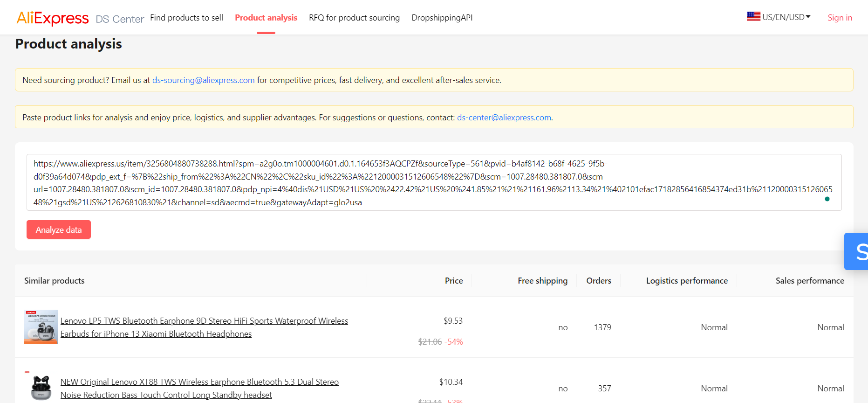Click the blue S floating widget
Screen dimensions: 868x403
point(856,251)
